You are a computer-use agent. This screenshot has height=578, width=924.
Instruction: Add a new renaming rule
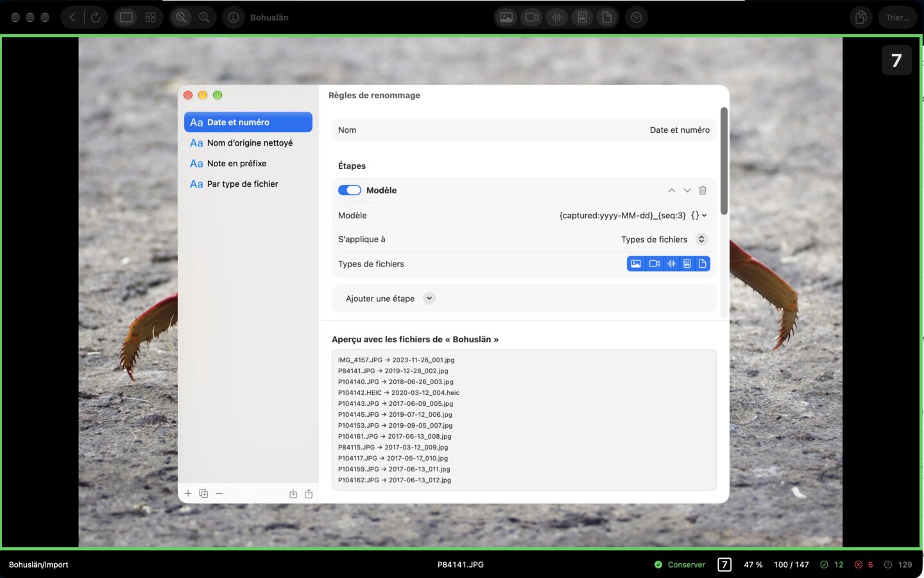[188, 493]
